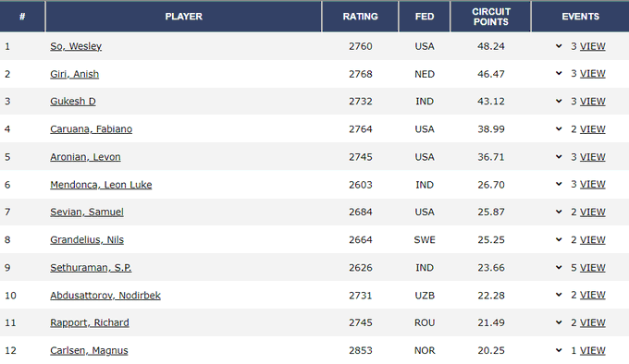This screenshot has width=629, height=364.
Task: Click VIEW link for Sevian, Samuel
Action: click(x=593, y=212)
